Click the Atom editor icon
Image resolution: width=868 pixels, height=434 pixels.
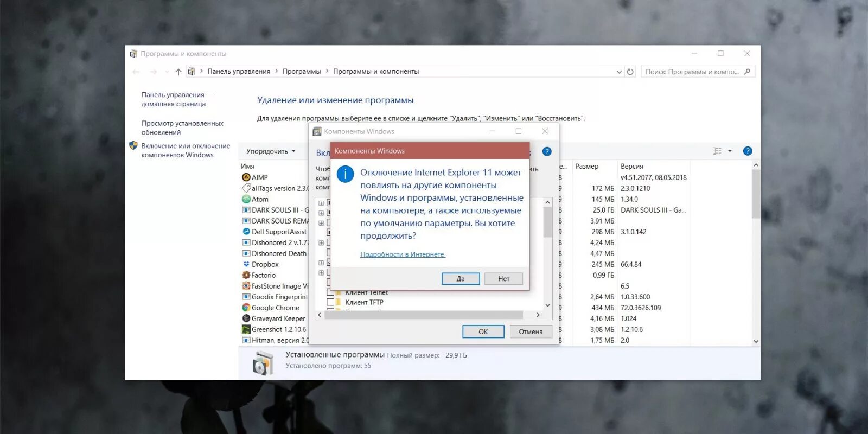tap(246, 199)
